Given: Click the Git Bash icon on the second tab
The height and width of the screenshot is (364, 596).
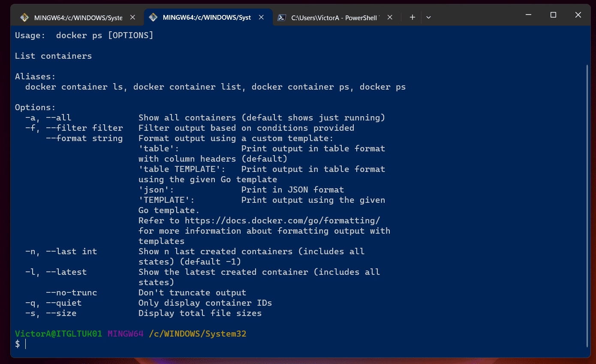Looking at the screenshot, I should (x=153, y=18).
